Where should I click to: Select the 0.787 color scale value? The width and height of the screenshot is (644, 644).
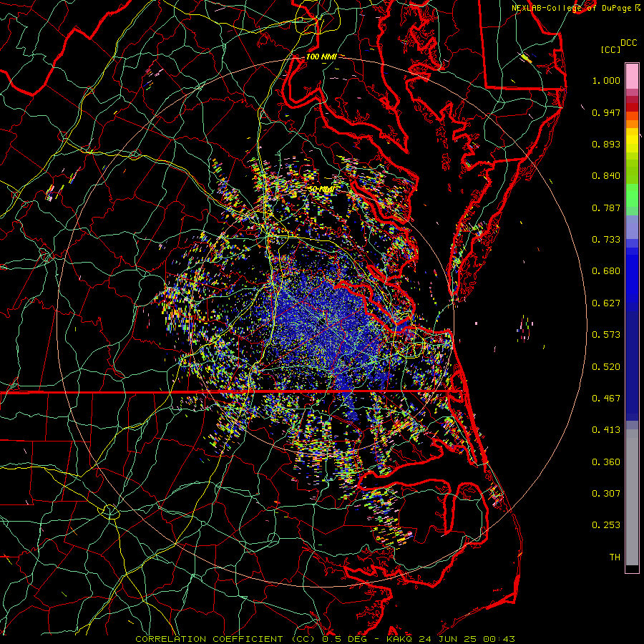tap(606, 208)
